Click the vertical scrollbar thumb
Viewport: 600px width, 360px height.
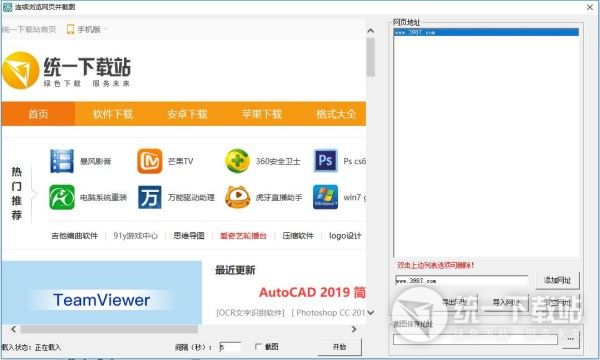(370, 57)
